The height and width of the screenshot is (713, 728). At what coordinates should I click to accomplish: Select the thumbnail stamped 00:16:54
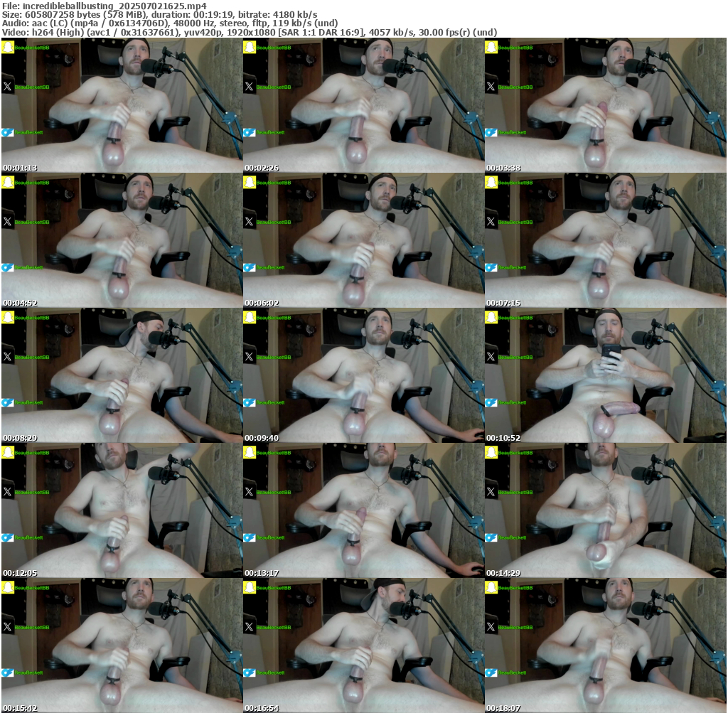coord(363,645)
